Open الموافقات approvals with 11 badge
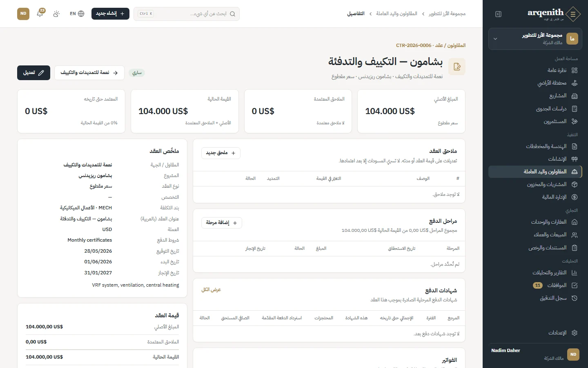Image resolution: width=588 pixels, height=368 pixels. [535, 285]
